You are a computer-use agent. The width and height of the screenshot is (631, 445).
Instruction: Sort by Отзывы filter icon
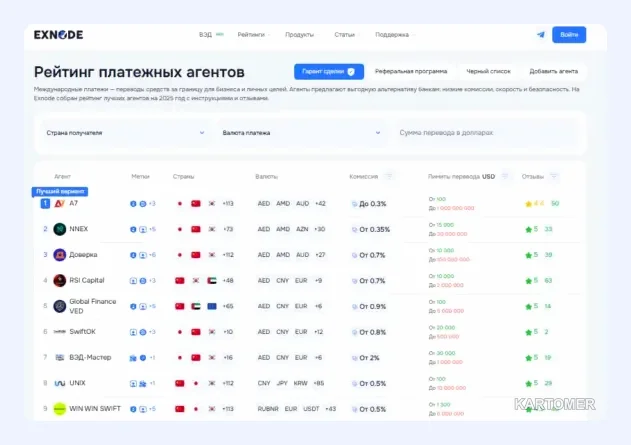[x=554, y=176]
